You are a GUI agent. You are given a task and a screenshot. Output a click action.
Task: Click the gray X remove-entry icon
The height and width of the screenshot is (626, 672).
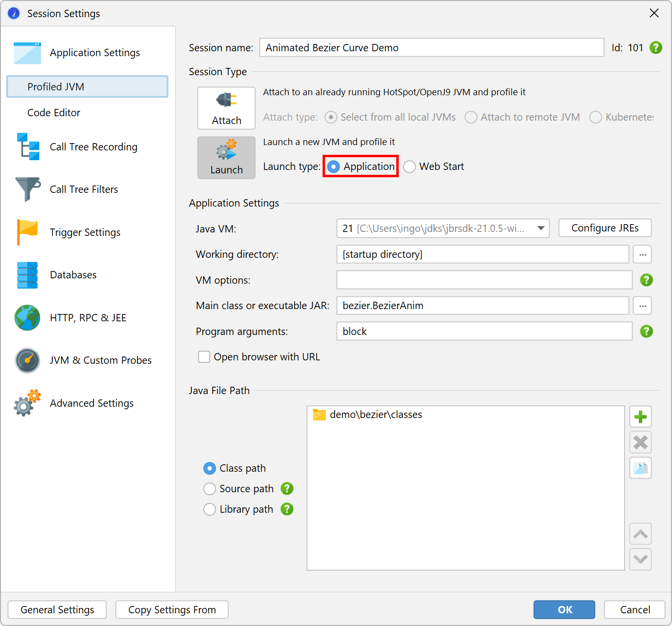point(640,442)
